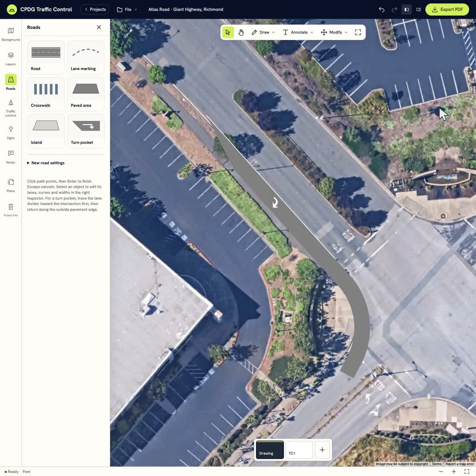The width and height of the screenshot is (476, 476).
Task: Choose the Turn pocket element
Action: click(86, 131)
